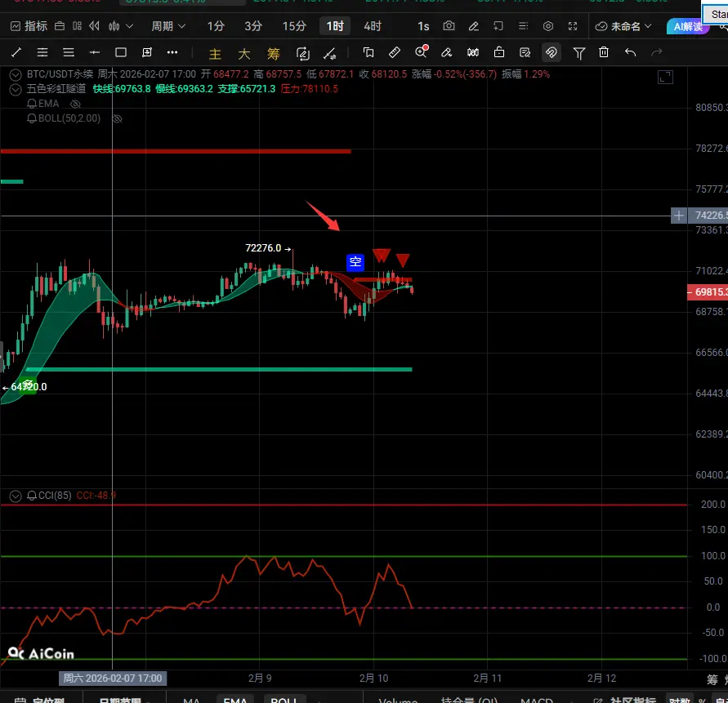728x703 pixels.
Task: Click the pencil edit icon in top bar
Action: [474, 26]
